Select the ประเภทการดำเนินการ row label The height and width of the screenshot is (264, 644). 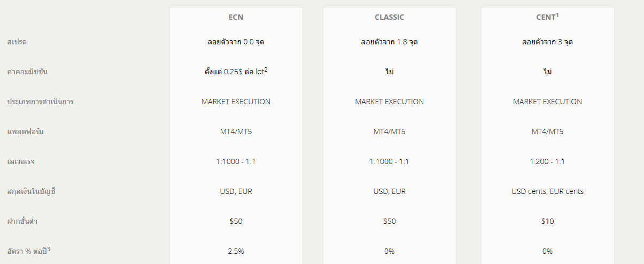[40, 102]
